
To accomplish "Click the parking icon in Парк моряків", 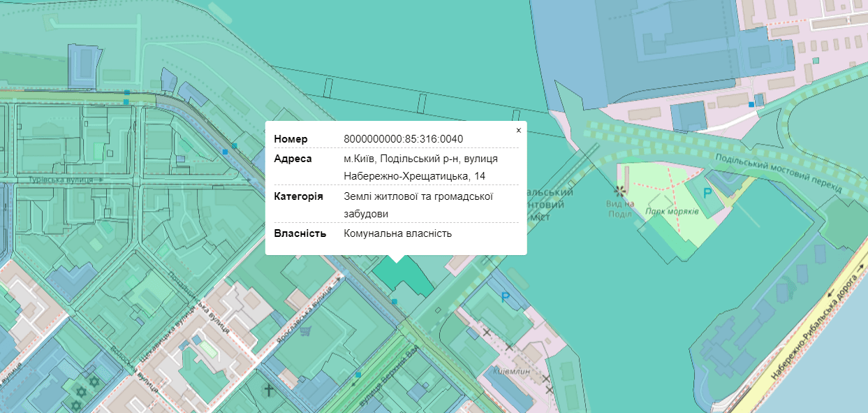I will click(709, 193).
